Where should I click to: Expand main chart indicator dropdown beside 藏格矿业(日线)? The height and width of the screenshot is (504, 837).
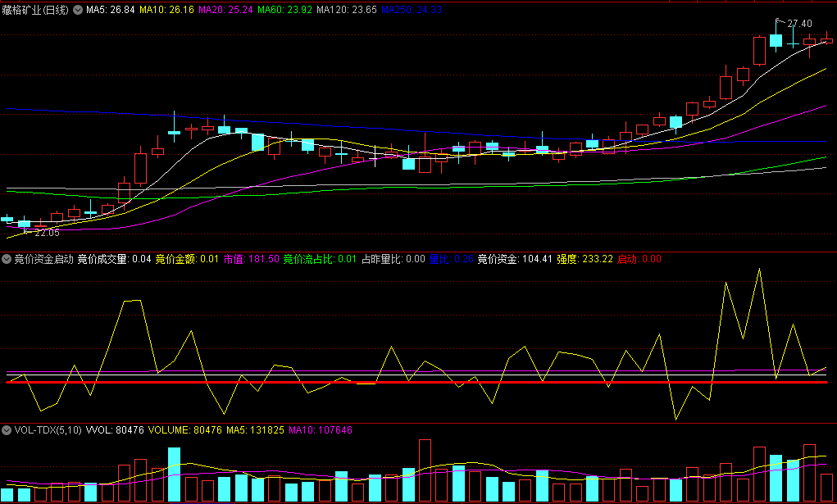coord(78,10)
